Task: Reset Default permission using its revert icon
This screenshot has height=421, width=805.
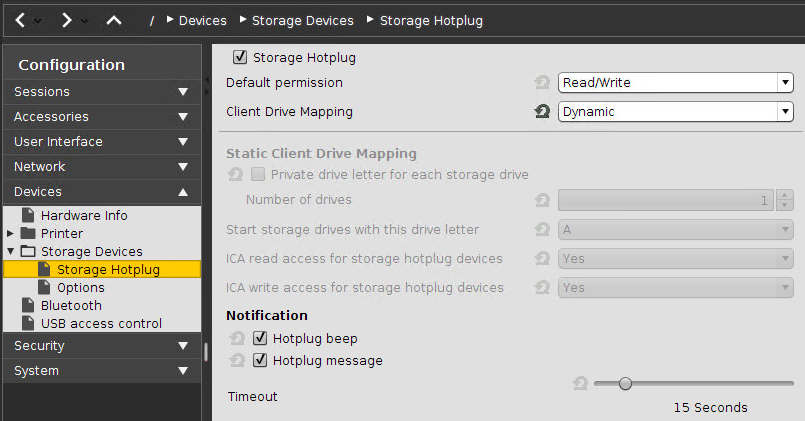Action: 542,83
